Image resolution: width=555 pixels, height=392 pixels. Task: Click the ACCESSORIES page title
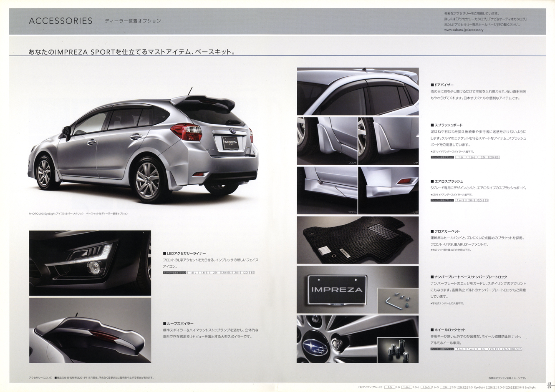point(61,21)
